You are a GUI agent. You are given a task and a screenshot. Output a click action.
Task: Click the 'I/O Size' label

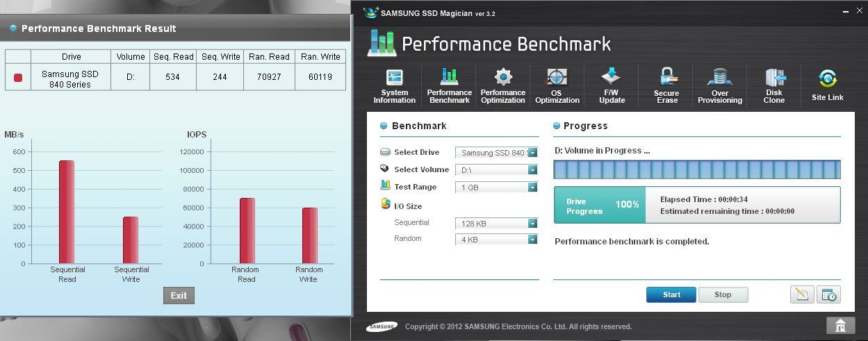[x=408, y=206]
